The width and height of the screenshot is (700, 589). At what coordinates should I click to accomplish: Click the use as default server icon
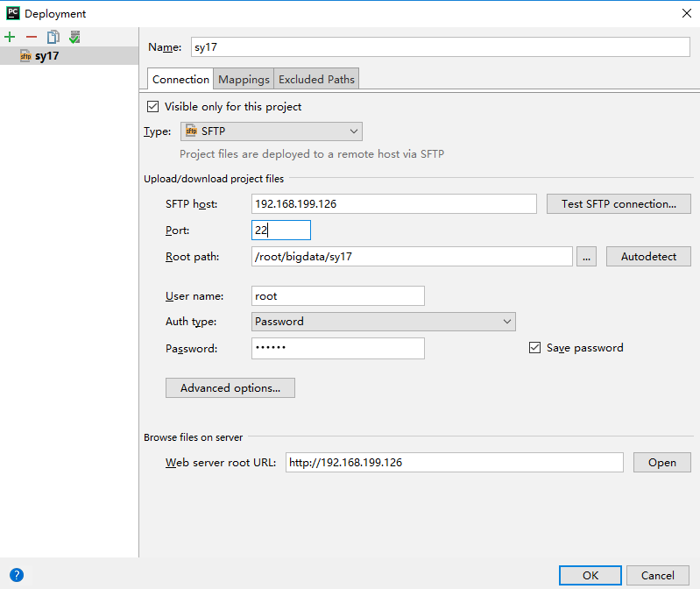tap(75, 37)
